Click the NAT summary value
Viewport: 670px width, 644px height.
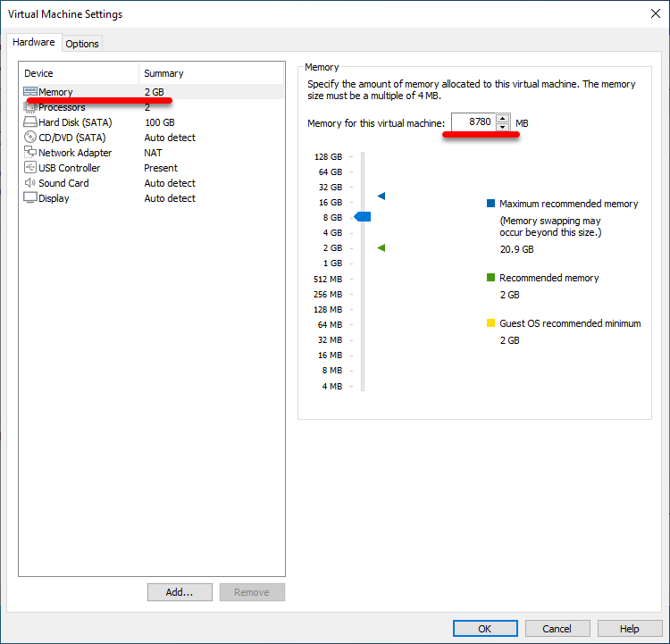tap(153, 153)
